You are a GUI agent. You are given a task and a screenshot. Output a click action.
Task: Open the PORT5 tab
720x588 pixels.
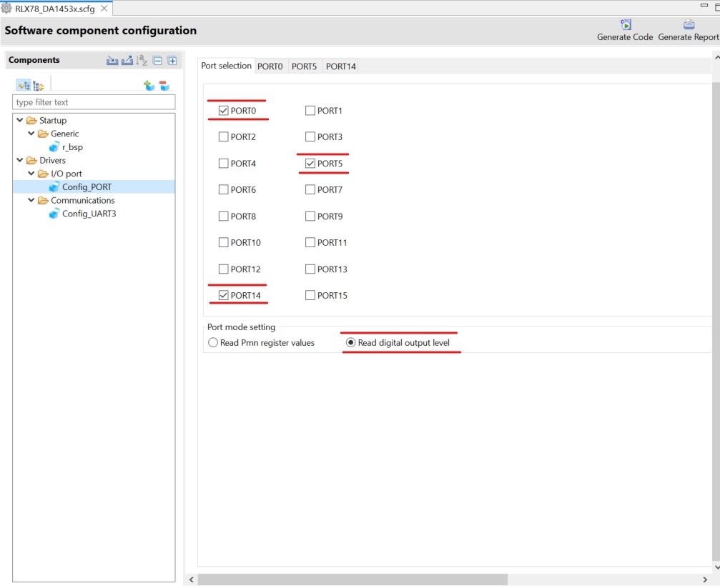point(305,66)
